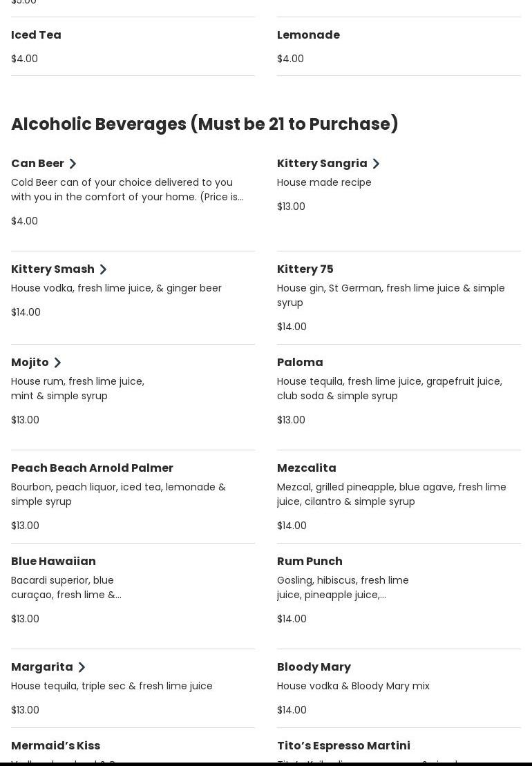Image resolution: width=532 pixels, height=766 pixels.
Task: Expand the Margarita chevron arrow
Action: 82,667
